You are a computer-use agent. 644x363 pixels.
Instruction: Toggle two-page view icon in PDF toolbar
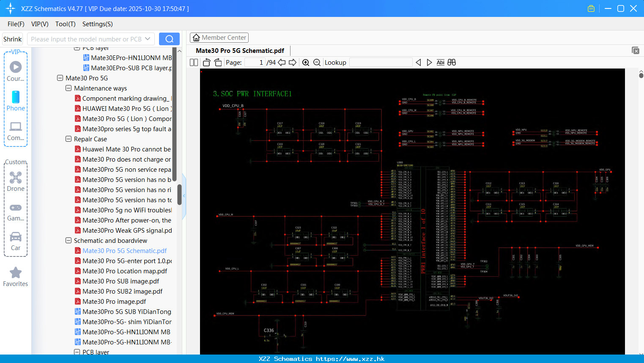pyautogui.click(x=194, y=63)
